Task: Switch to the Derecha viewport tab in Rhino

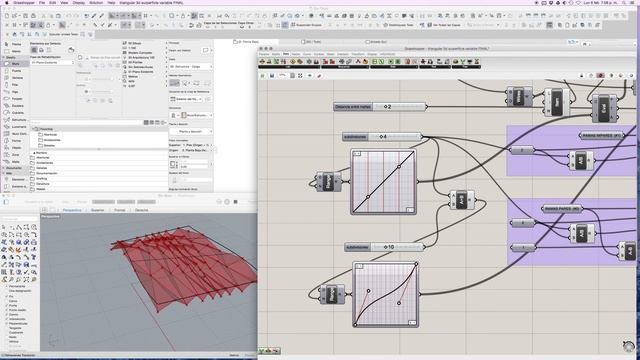Action: [141, 210]
